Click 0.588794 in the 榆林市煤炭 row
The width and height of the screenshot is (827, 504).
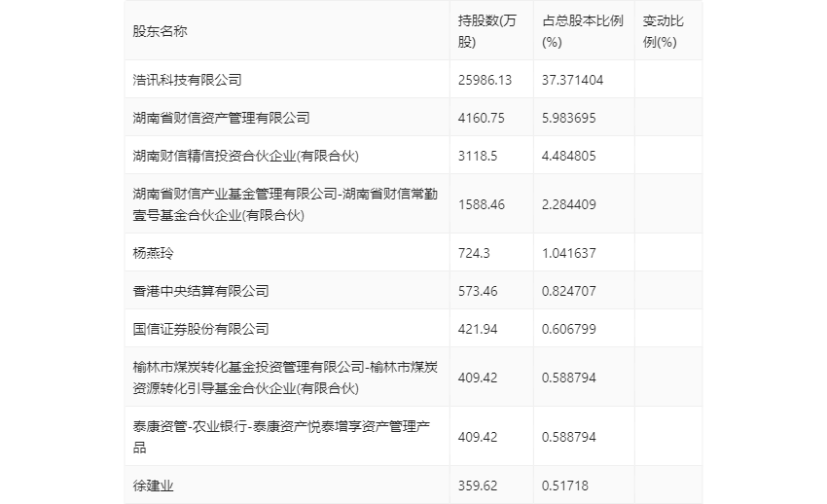568,378
